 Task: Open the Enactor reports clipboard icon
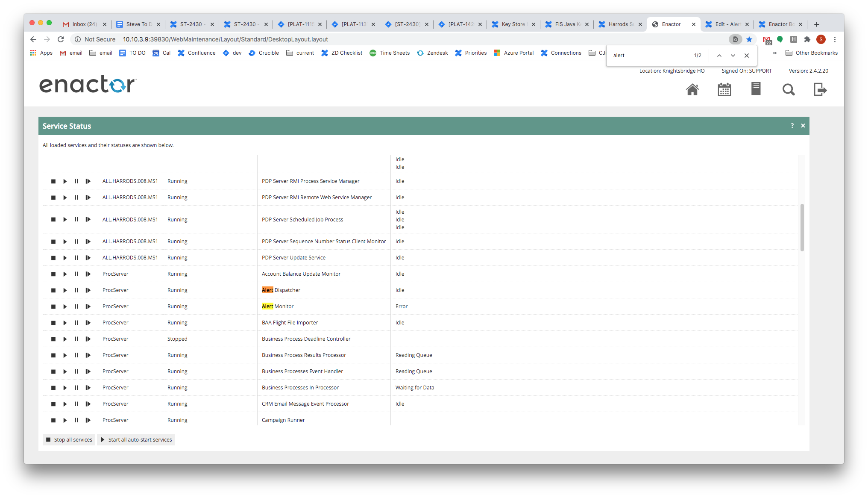(x=756, y=89)
